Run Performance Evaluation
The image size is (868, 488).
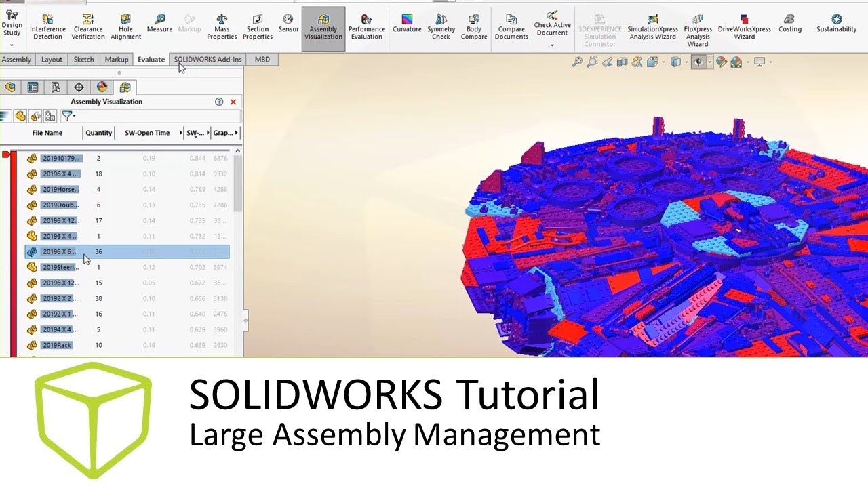(x=366, y=27)
